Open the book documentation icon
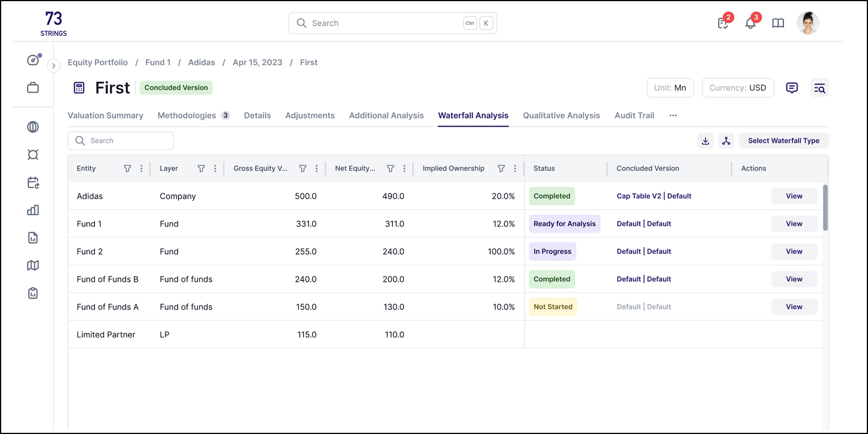This screenshot has height=434, width=868. click(x=778, y=23)
